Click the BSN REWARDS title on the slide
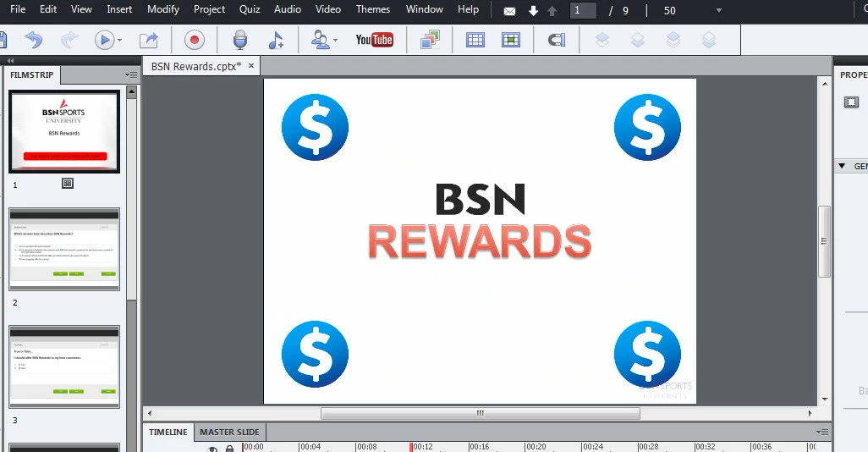 click(x=480, y=221)
